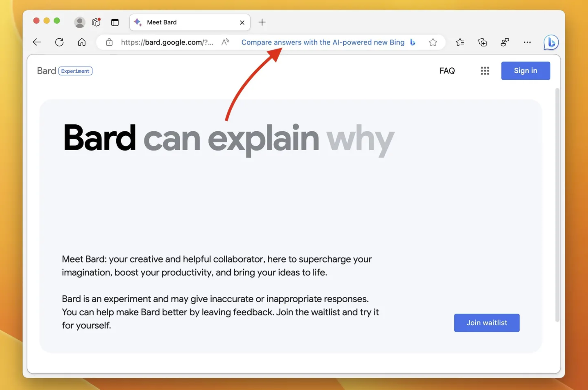Image resolution: width=588 pixels, height=390 pixels.
Task: Toggle vertical tabs pane icon
Action: [115, 22]
